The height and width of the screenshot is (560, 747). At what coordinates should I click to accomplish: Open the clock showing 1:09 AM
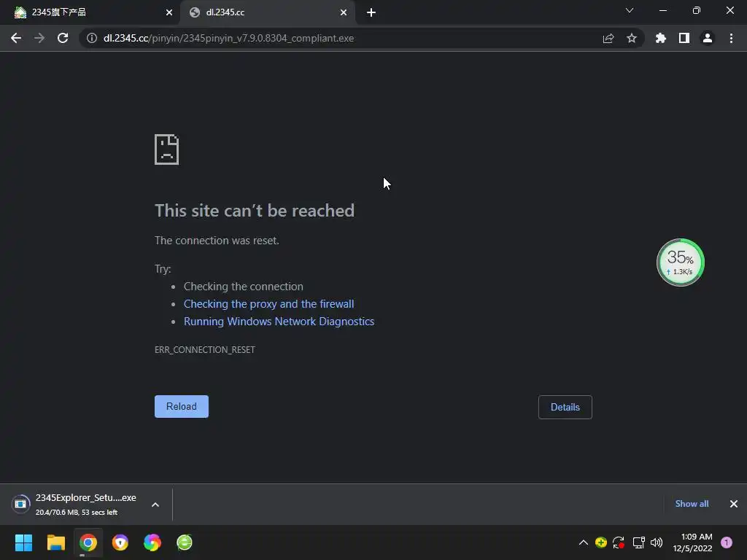point(692,542)
